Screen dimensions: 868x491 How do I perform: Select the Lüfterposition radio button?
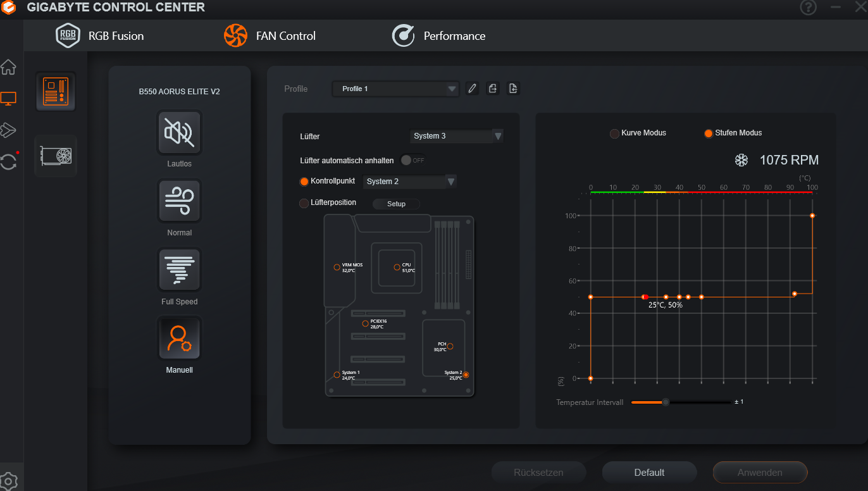[x=304, y=203]
